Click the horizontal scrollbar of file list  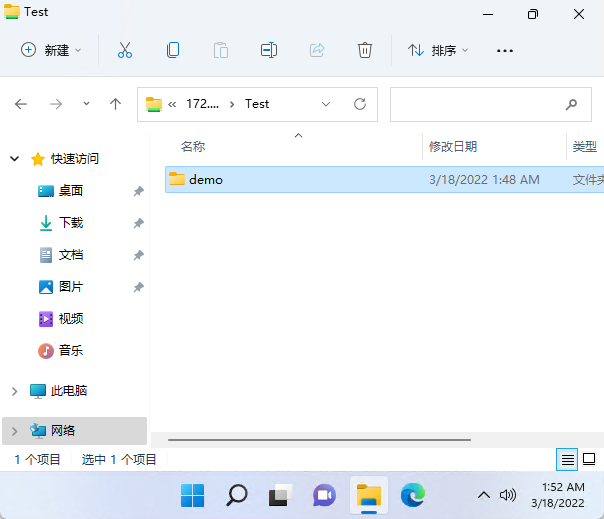319,440
